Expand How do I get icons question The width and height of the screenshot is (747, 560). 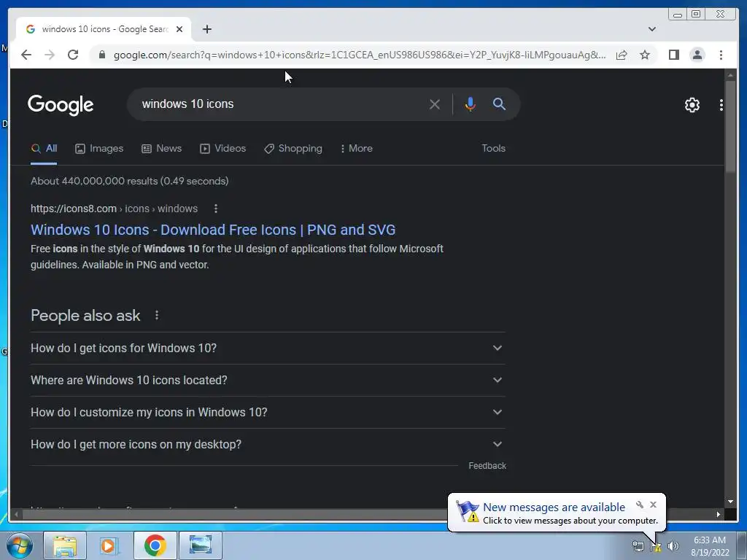coord(268,348)
